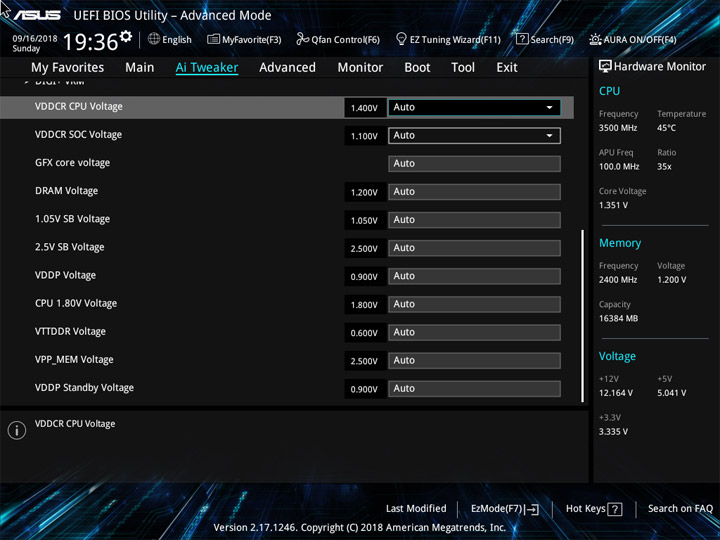Open the Advanced tab
This screenshot has width=720, height=540.
pos(287,68)
